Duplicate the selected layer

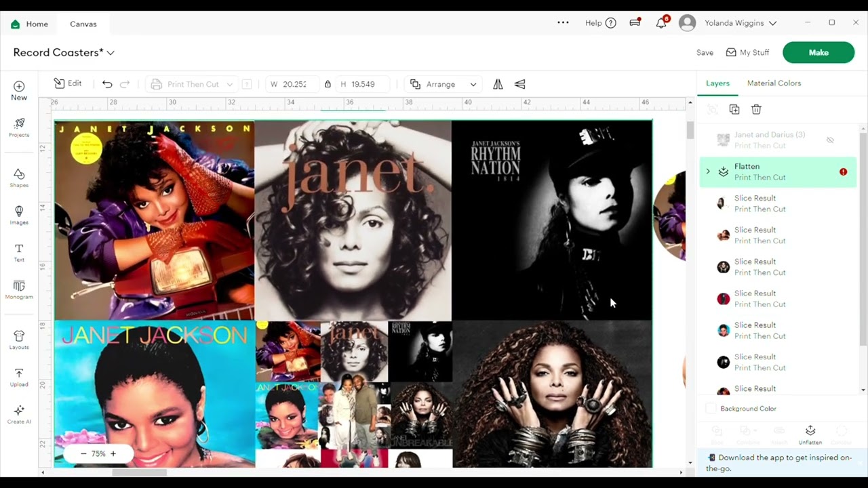[x=734, y=109]
